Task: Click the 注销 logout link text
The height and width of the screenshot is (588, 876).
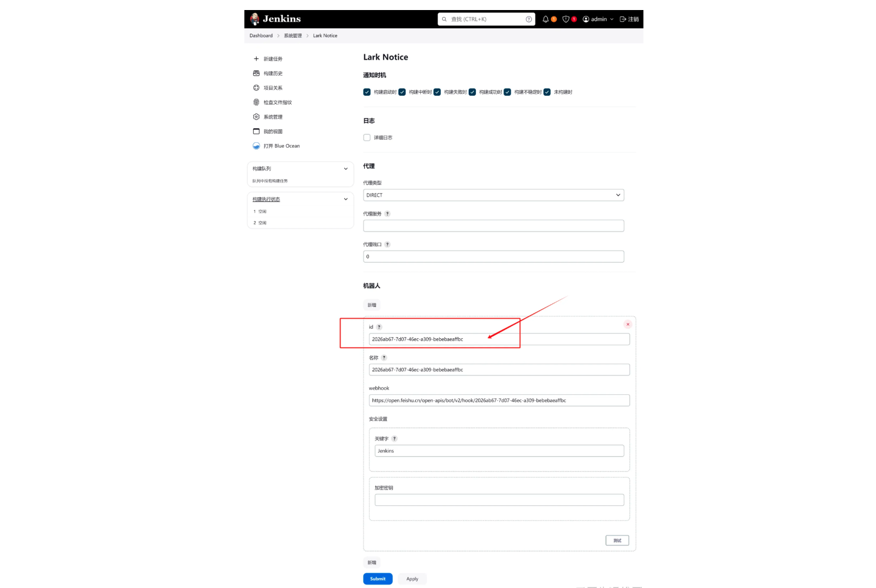Action: pos(633,19)
